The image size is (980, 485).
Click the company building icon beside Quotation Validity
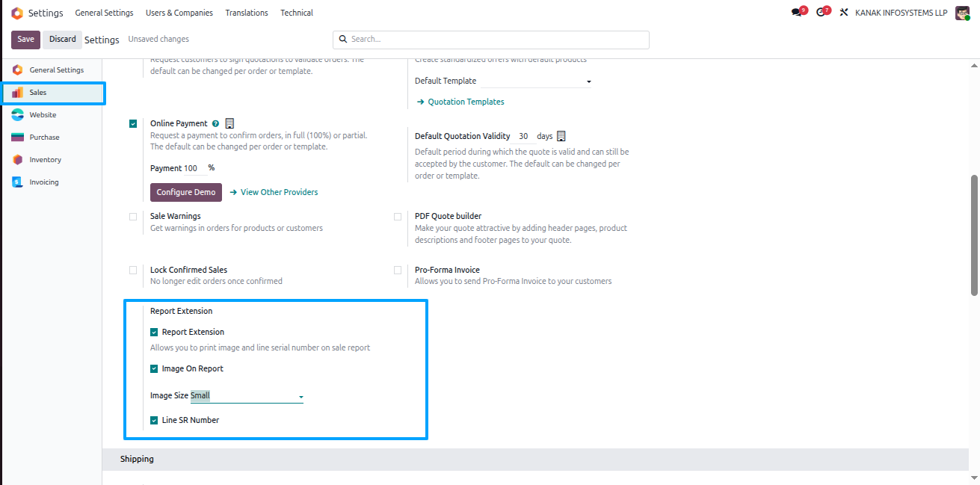pos(561,136)
